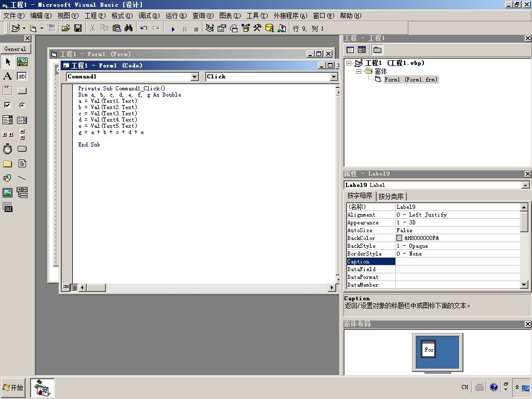Open the General toolbox tab
532x399 pixels.
(16, 49)
